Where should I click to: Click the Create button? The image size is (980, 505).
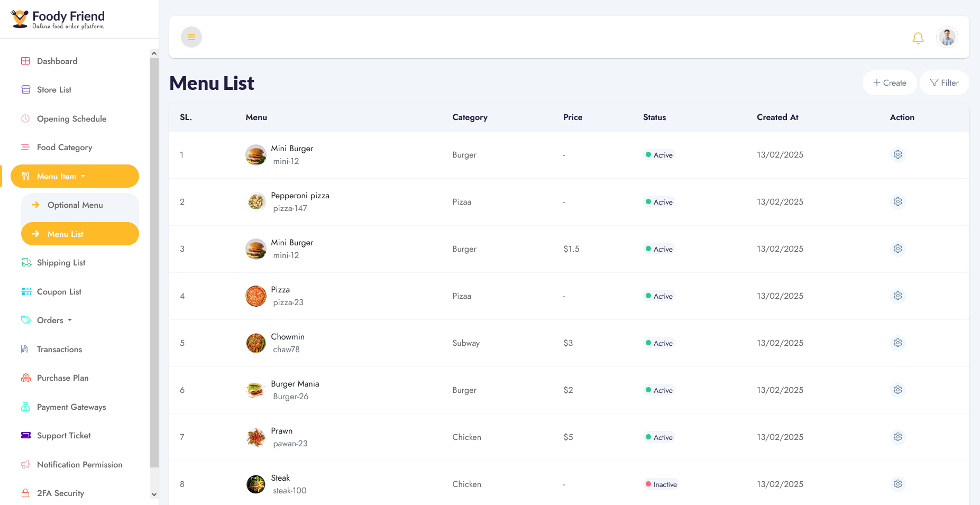[x=890, y=83]
